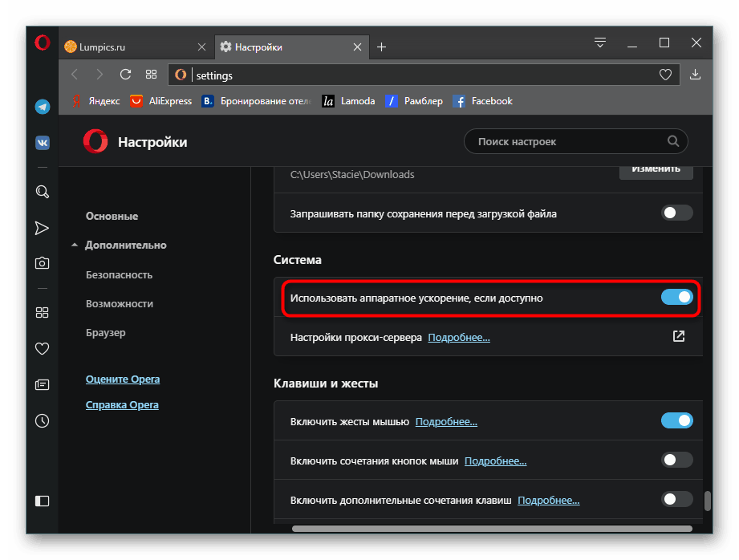Click the Справка Opera link
Image resolution: width=739 pixels, height=560 pixels.
point(122,405)
